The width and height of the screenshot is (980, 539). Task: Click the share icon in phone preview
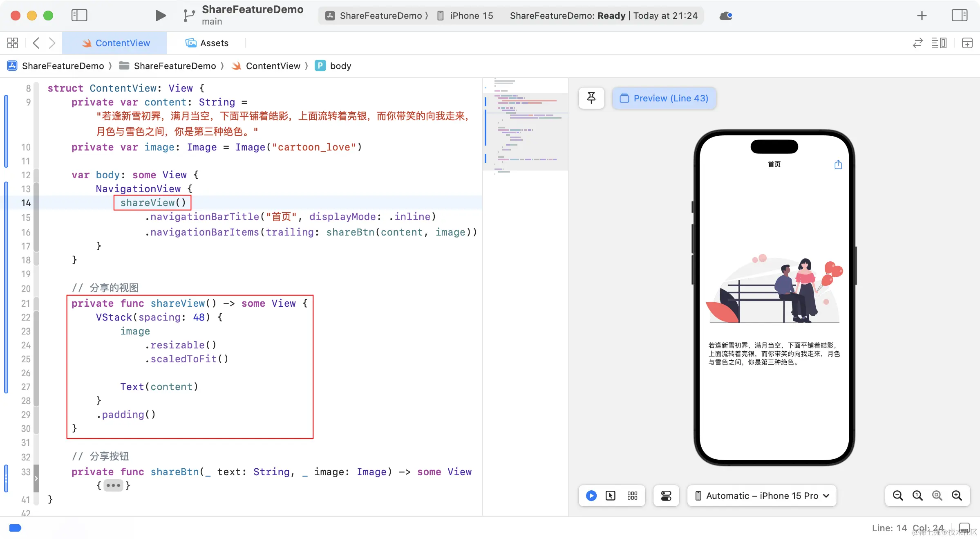point(838,164)
